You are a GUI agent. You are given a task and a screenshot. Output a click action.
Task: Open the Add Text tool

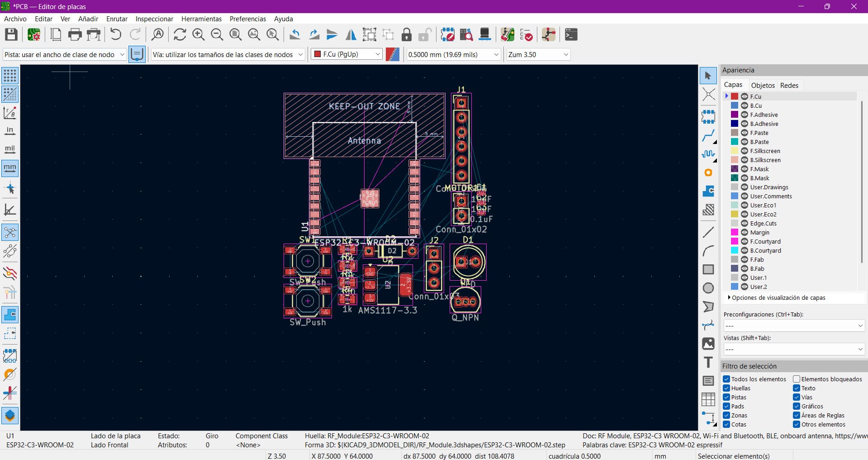(708, 362)
